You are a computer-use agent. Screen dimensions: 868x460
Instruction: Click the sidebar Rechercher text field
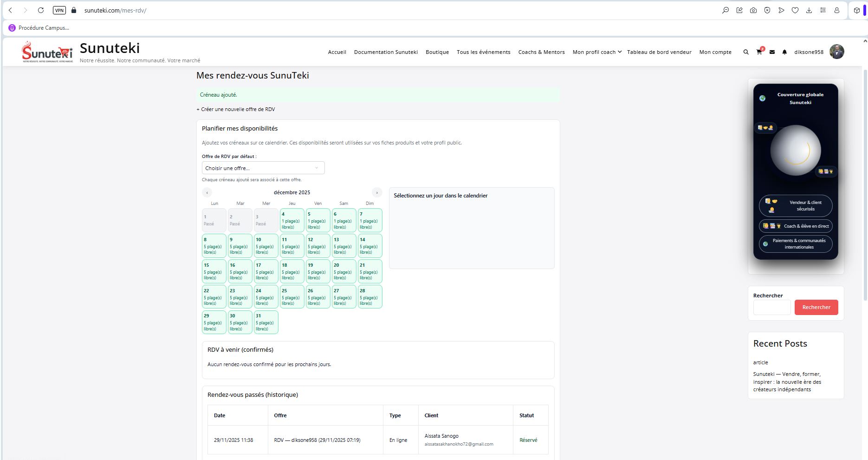click(x=771, y=307)
